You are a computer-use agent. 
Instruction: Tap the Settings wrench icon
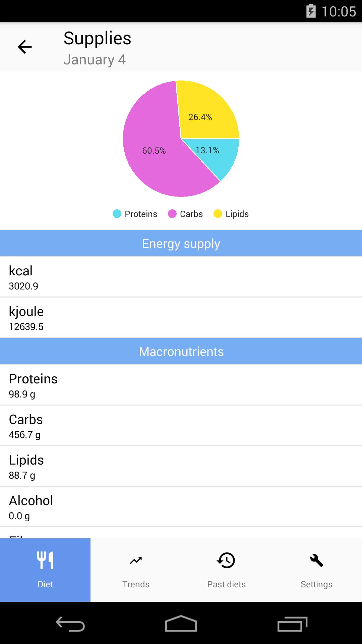pos(316,560)
